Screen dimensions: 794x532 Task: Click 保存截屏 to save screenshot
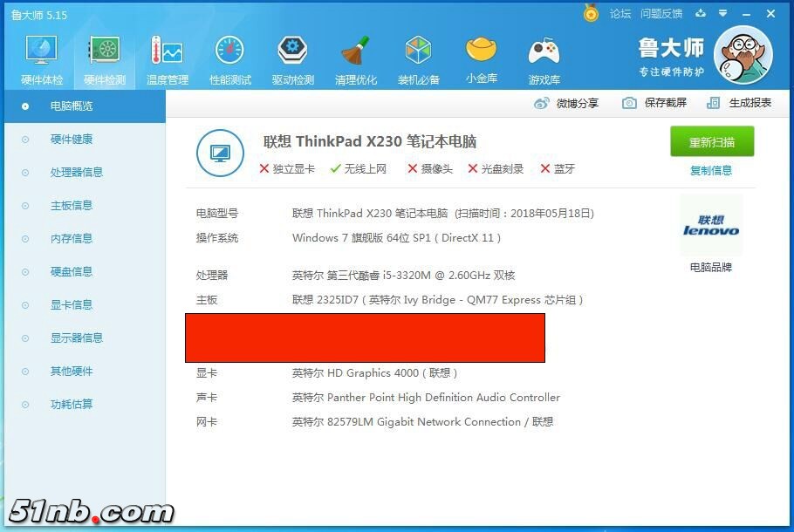[654, 103]
